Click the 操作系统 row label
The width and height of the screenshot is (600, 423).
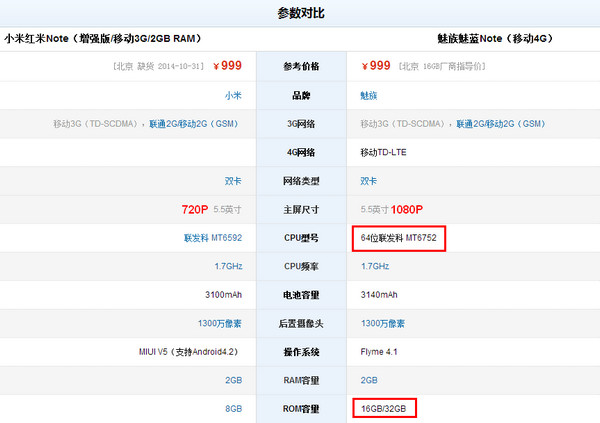[301, 352]
